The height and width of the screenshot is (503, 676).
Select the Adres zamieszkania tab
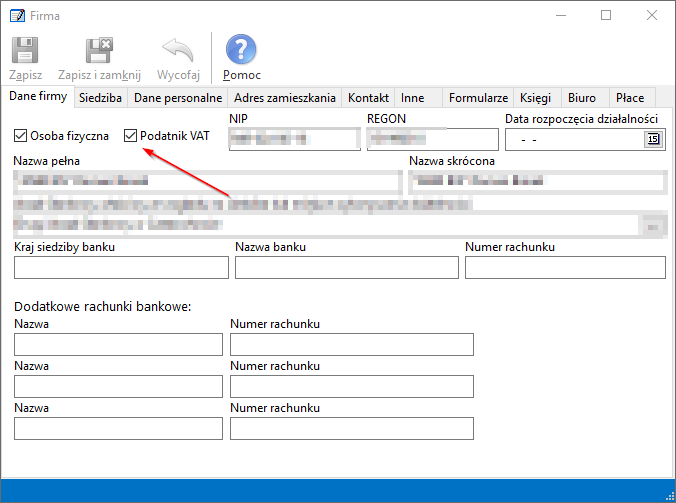click(x=284, y=98)
